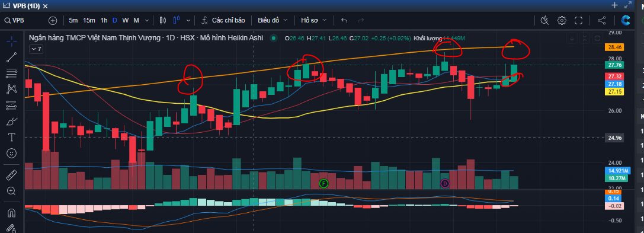Select the ruler measure tool
Screen dimensions: 644x233
(11, 175)
